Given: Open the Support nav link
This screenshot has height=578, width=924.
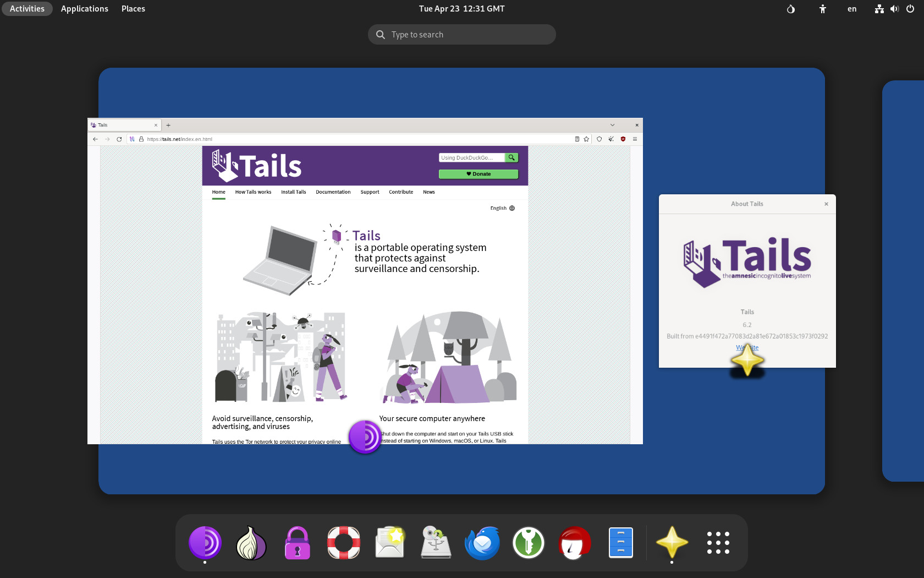Looking at the screenshot, I should 370,192.
